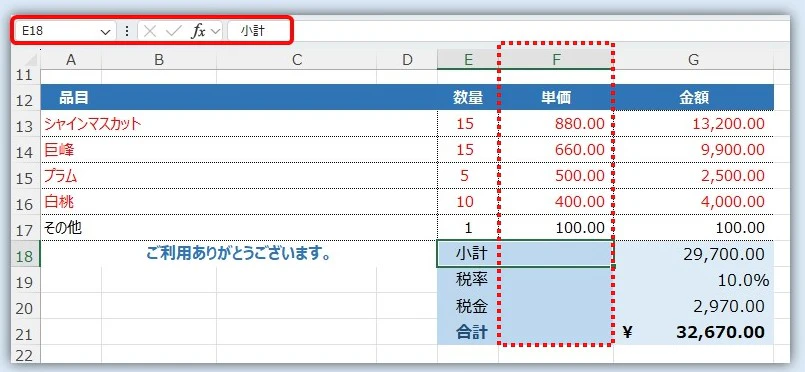
Task: Select row 15 header
Action: click(26, 176)
